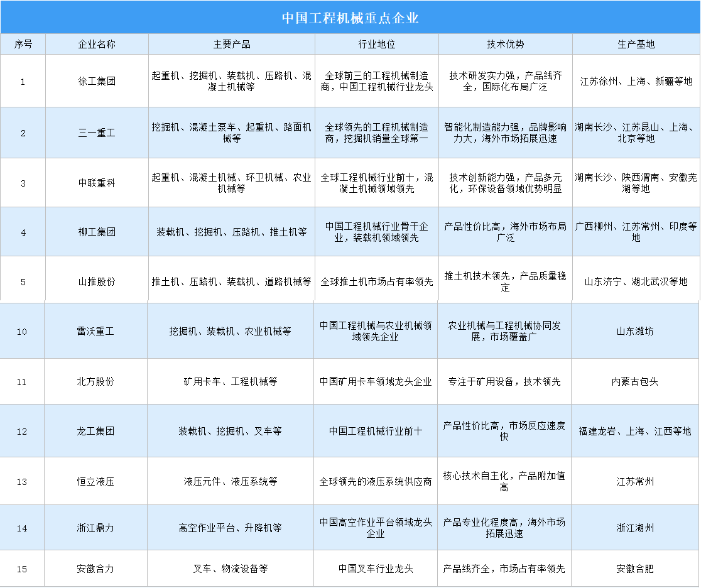The height and width of the screenshot is (588, 706).
Task: Click the company name 安徽合力
Action: pyautogui.click(x=95, y=569)
